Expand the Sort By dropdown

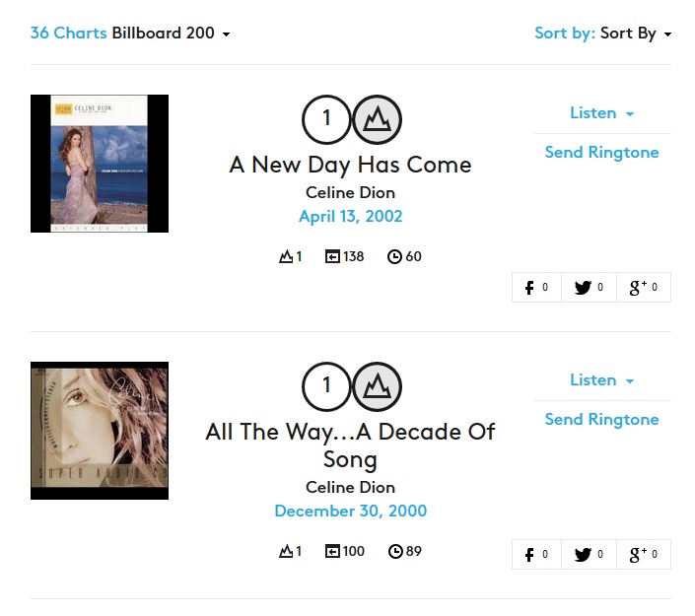pos(635,34)
